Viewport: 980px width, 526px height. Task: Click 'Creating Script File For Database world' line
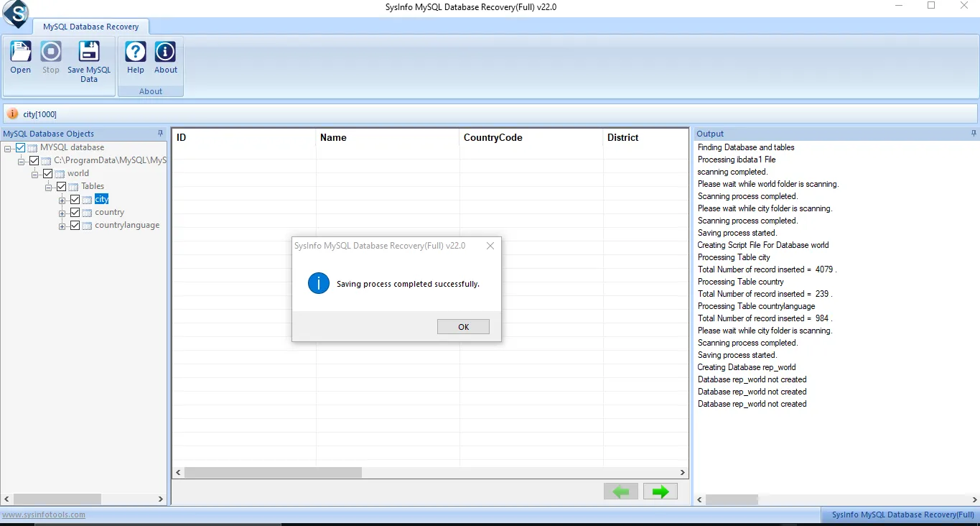[763, 245]
